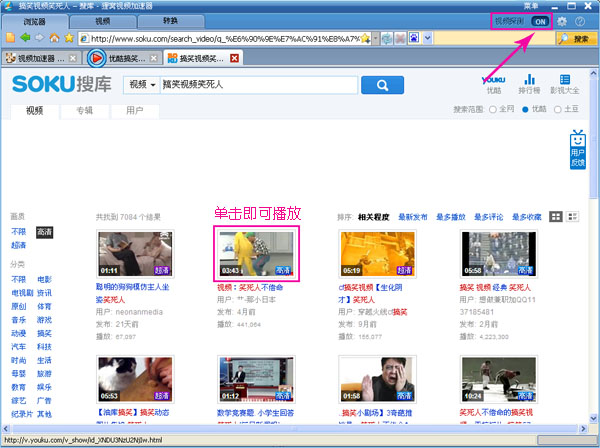
Task: Click the forward arrow icon
Action: click(x=40, y=37)
